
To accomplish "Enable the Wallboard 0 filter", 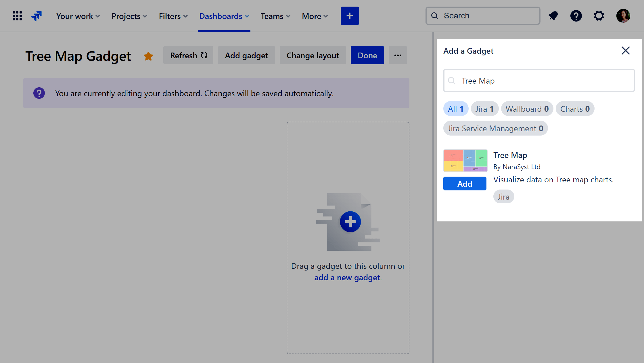I will coord(527,109).
